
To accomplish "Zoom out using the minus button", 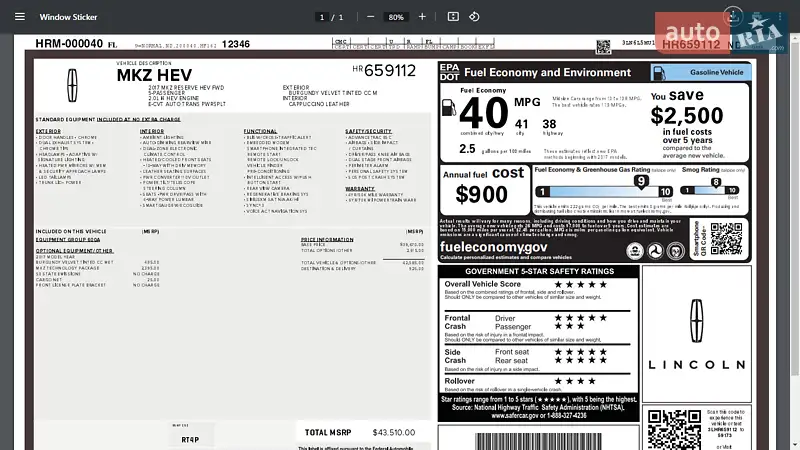I will (370, 17).
